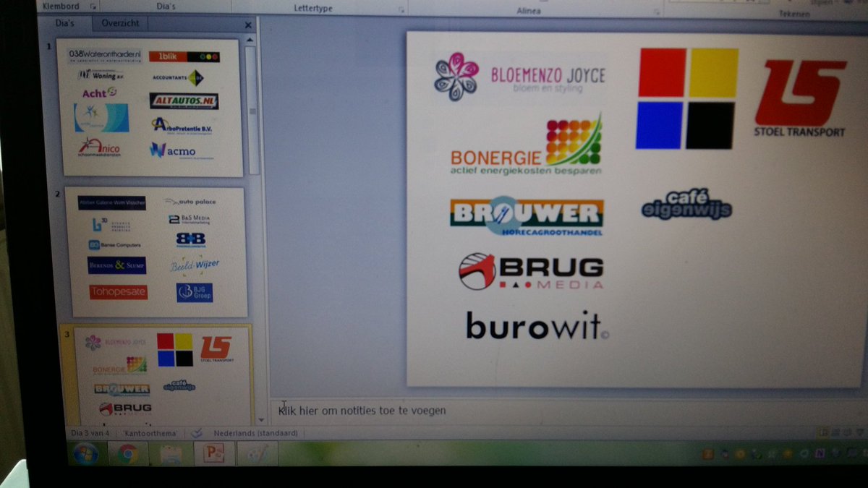The width and height of the screenshot is (868, 488).
Task: Select the Brouwer Horecagroothandel logo
Action: click(x=527, y=215)
